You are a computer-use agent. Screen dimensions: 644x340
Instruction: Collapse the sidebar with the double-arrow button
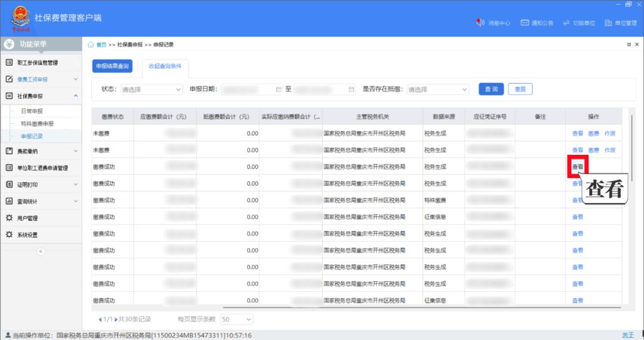coord(41,251)
